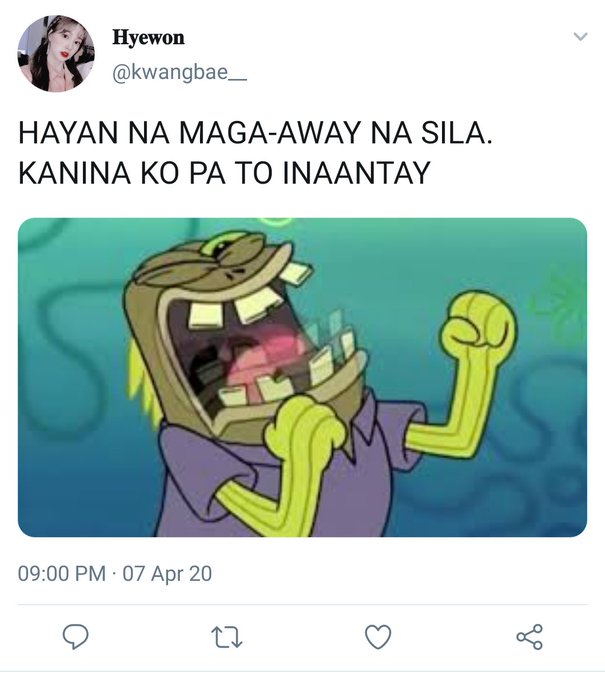
Task: Open the 09:00 PM timestamp
Action: click(x=62, y=573)
